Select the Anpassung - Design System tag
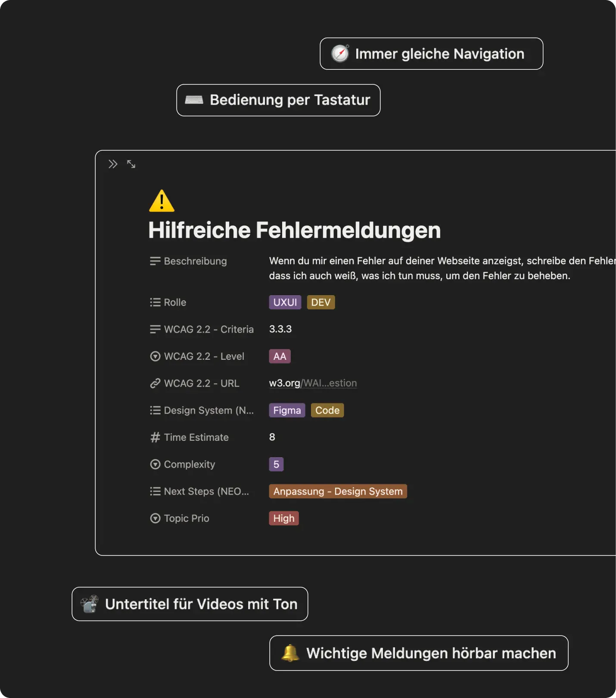 pos(338,491)
